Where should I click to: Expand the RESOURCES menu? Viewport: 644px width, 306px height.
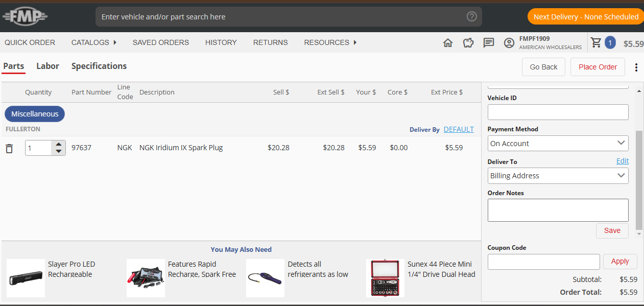coord(330,42)
